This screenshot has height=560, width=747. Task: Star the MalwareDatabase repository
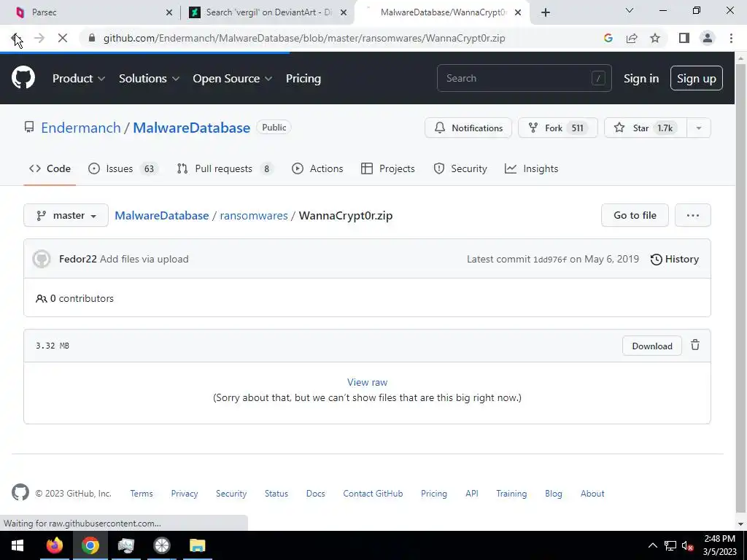coord(646,128)
